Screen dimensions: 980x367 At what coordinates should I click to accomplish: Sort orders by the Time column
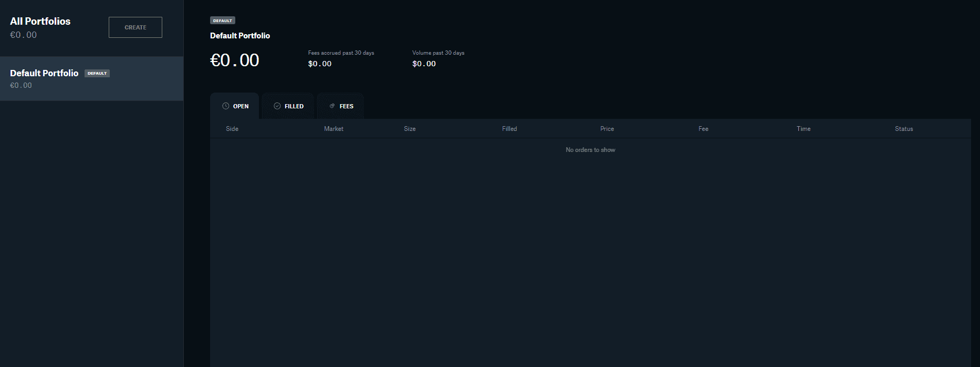pyautogui.click(x=804, y=129)
